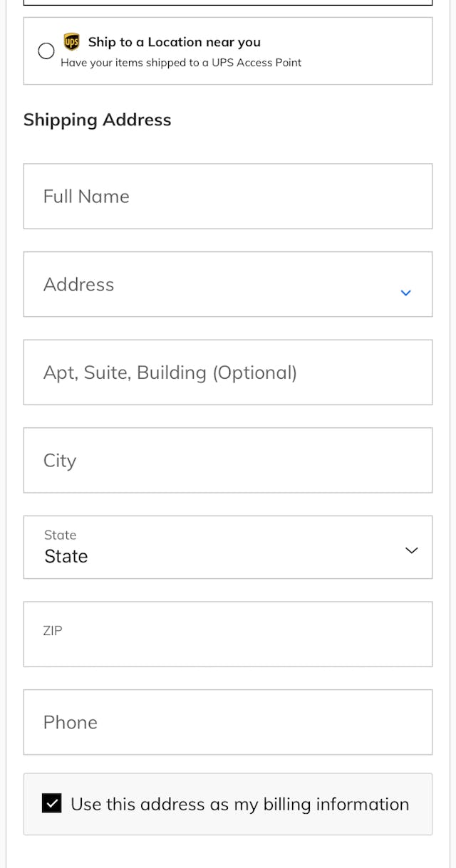
Task: Focus the Address input field
Action: coord(199,284)
